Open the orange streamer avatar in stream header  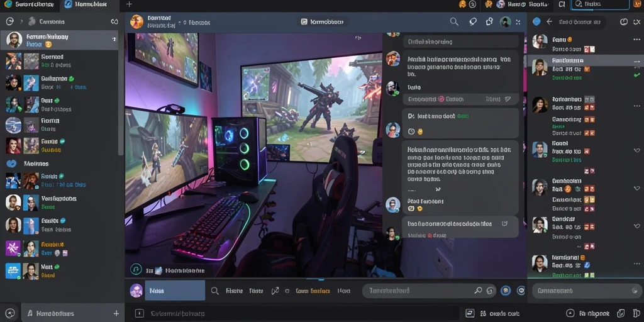click(x=136, y=22)
